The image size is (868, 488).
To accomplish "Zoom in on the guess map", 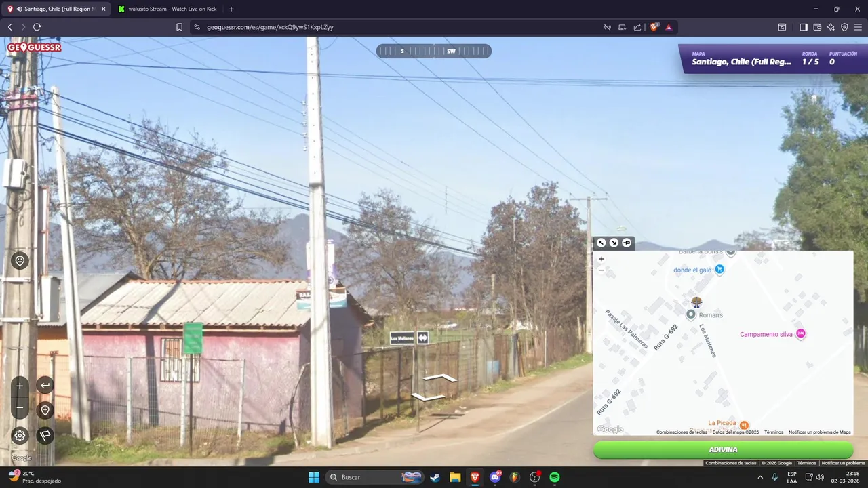I will tap(601, 259).
